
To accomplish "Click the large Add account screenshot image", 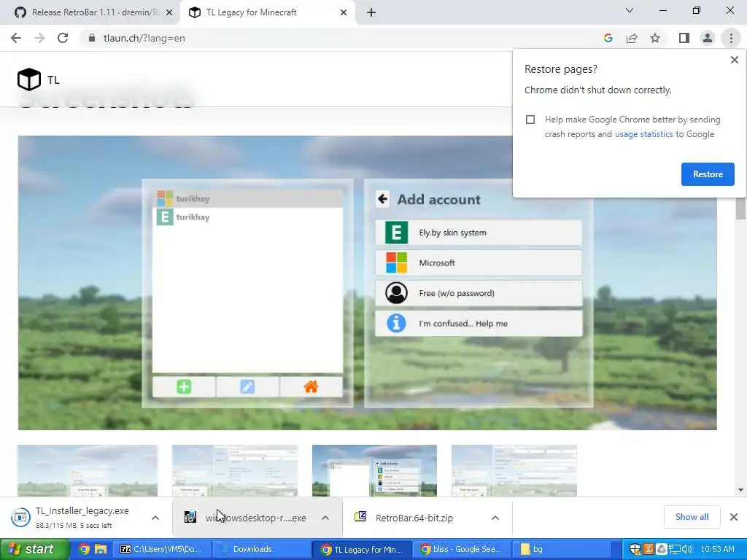I will coord(368,283).
